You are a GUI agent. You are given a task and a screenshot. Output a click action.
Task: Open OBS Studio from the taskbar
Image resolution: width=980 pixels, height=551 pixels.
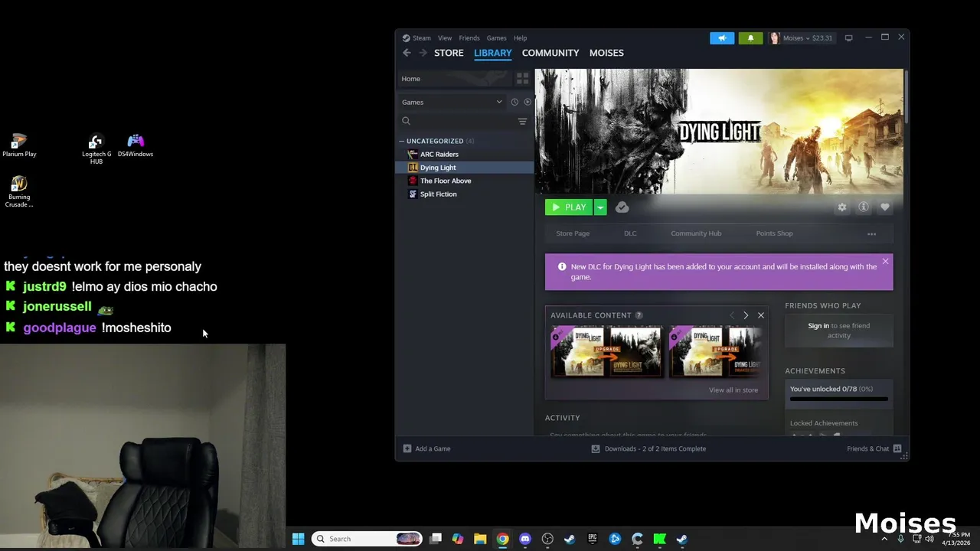click(547, 539)
